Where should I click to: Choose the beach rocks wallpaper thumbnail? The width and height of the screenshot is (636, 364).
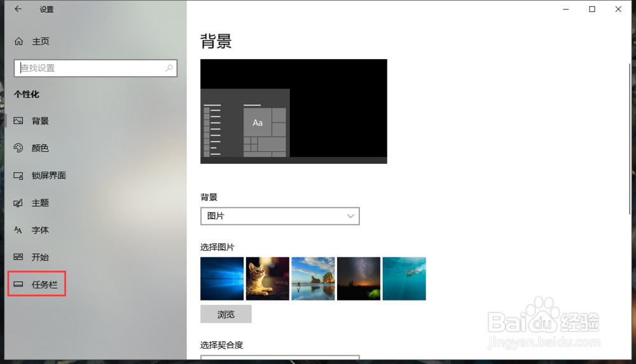[x=313, y=278]
